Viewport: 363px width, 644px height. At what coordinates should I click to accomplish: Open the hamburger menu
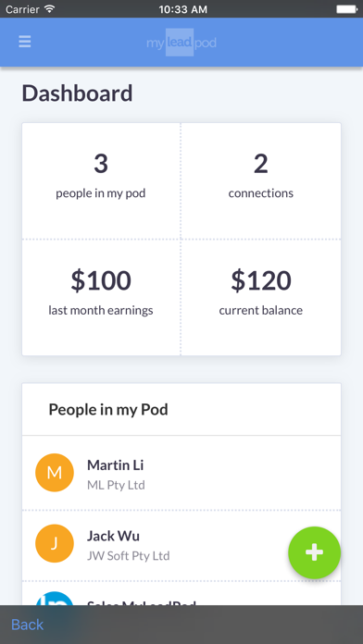25,42
